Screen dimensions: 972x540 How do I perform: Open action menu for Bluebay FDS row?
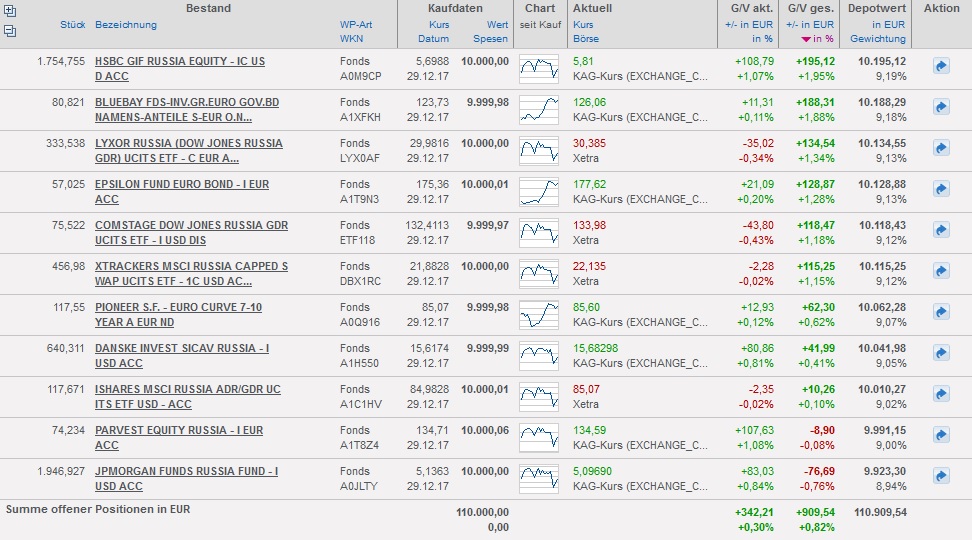pyautogui.click(x=941, y=107)
